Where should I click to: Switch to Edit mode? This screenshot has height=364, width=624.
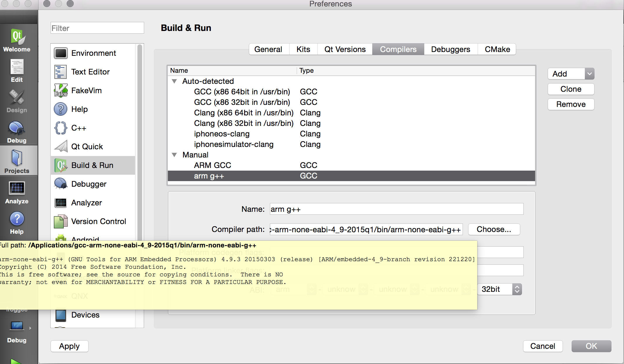[17, 71]
